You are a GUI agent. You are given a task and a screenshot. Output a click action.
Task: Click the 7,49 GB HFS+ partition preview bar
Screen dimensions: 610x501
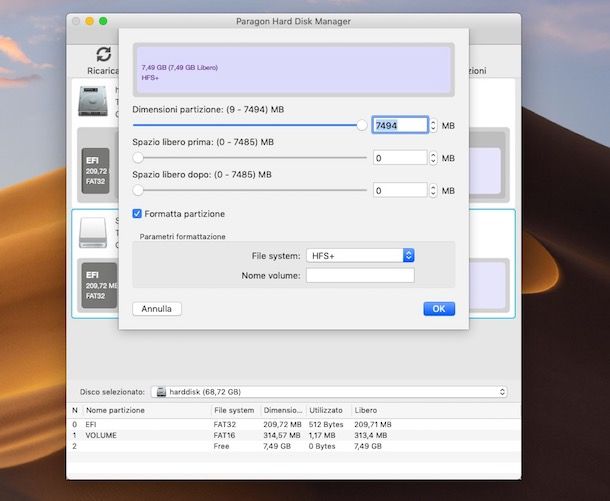tap(294, 70)
